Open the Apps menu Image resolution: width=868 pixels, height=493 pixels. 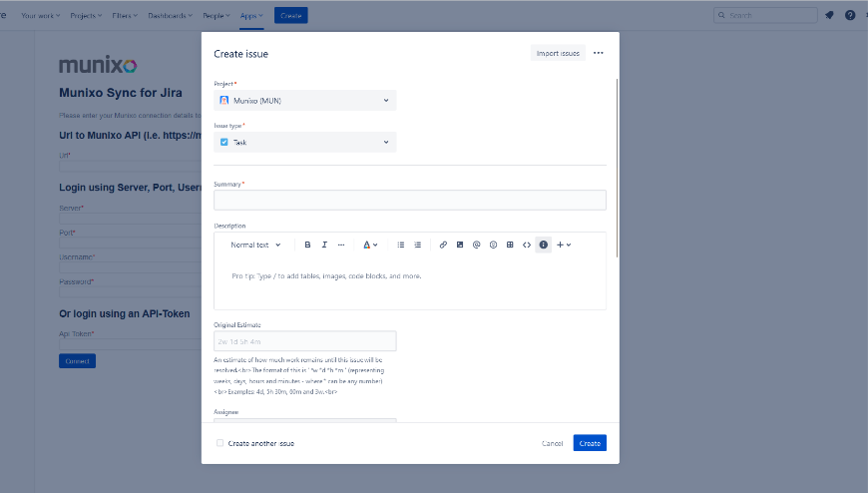[251, 16]
